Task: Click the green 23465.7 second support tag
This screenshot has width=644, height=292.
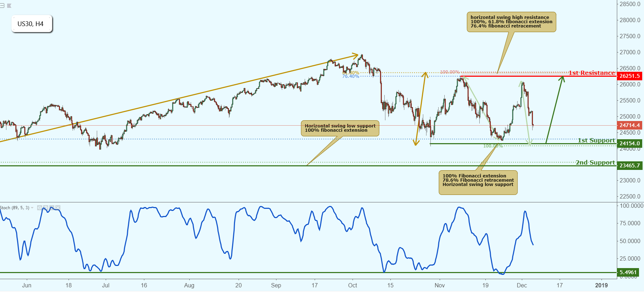Action: coord(629,166)
